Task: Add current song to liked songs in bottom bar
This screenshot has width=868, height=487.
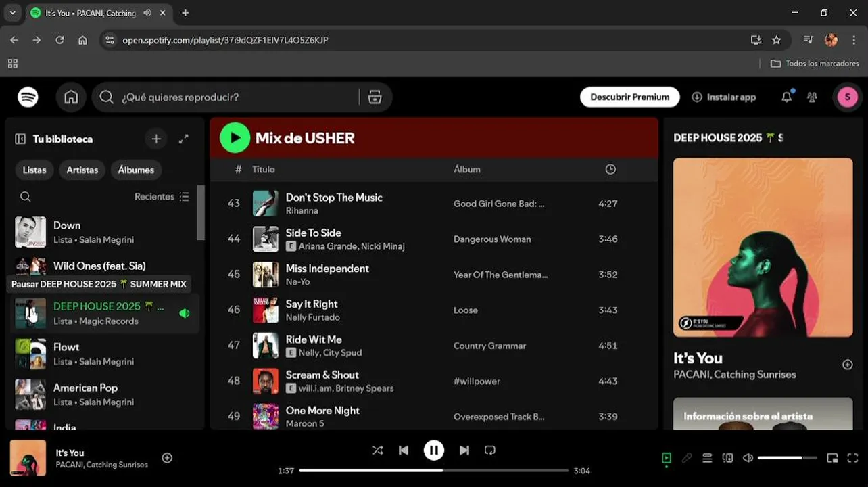Action: pos(167,458)
